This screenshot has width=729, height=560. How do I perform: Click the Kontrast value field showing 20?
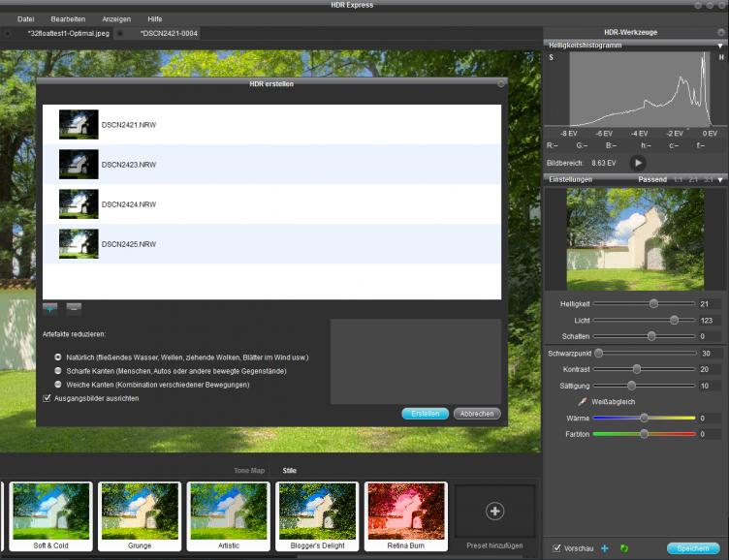tap(710, 369)
